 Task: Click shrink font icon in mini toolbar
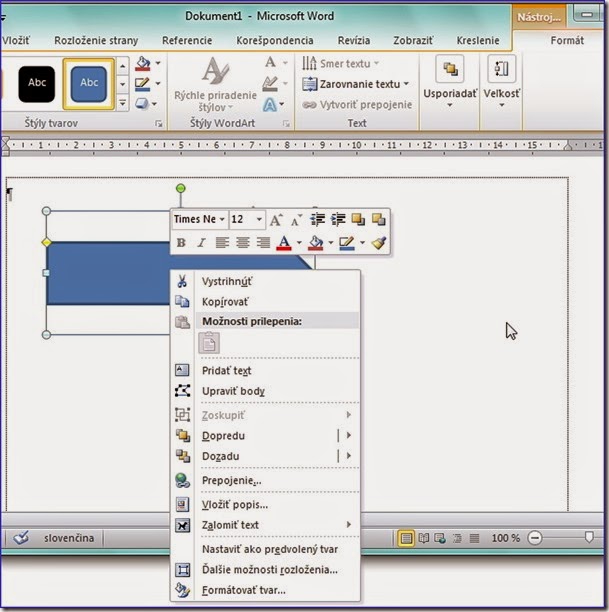[x=296, y=220]
